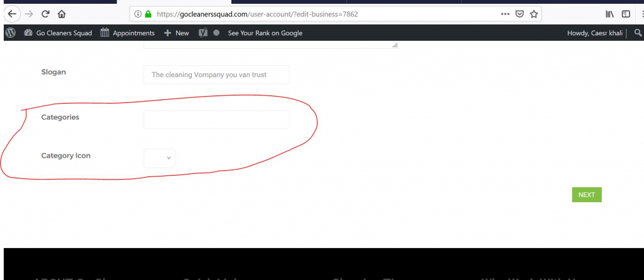Open the admin bar search magnifier
This screenshot has width=644, height=280.
[638, 33]
